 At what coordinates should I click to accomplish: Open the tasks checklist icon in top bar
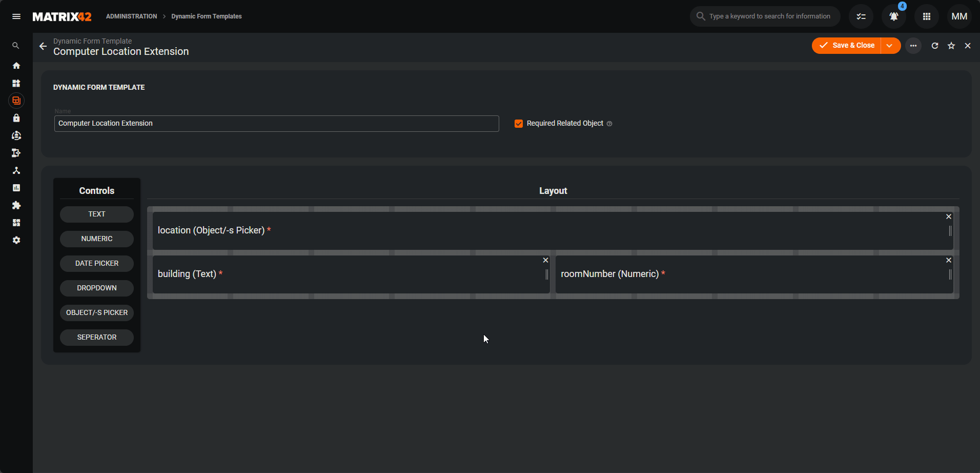tap(862, 16)
